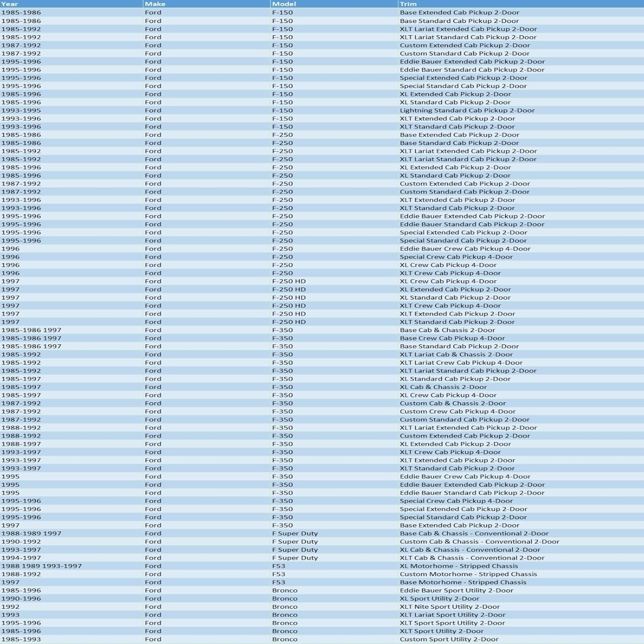
Task: Select F-350 in the Eddie Bauer Crew Cab row
Action: [283, 477]
